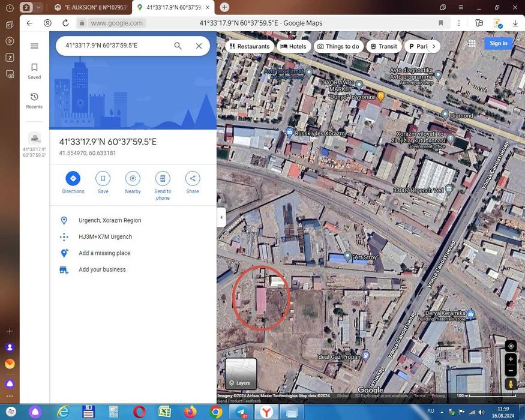Image resolution: width=525 pixels, height=420 pixels.
Task: Zoom in on the map
Action: point(511,359)
